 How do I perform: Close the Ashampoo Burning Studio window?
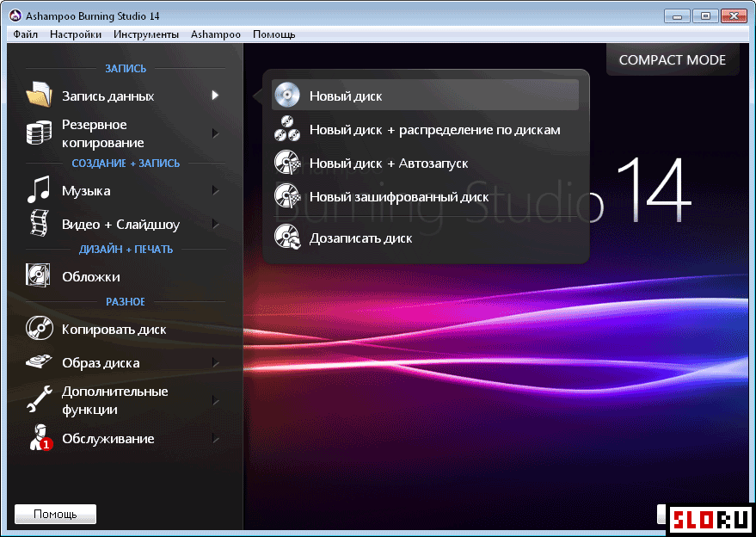[x=734, y=16]
